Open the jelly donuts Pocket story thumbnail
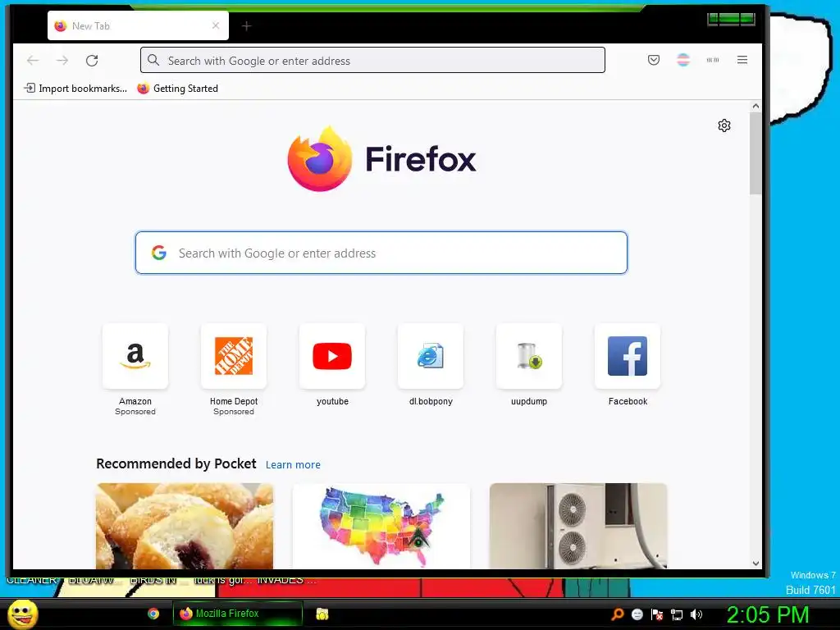Viewport: 840px width, 630px height. 185,526
